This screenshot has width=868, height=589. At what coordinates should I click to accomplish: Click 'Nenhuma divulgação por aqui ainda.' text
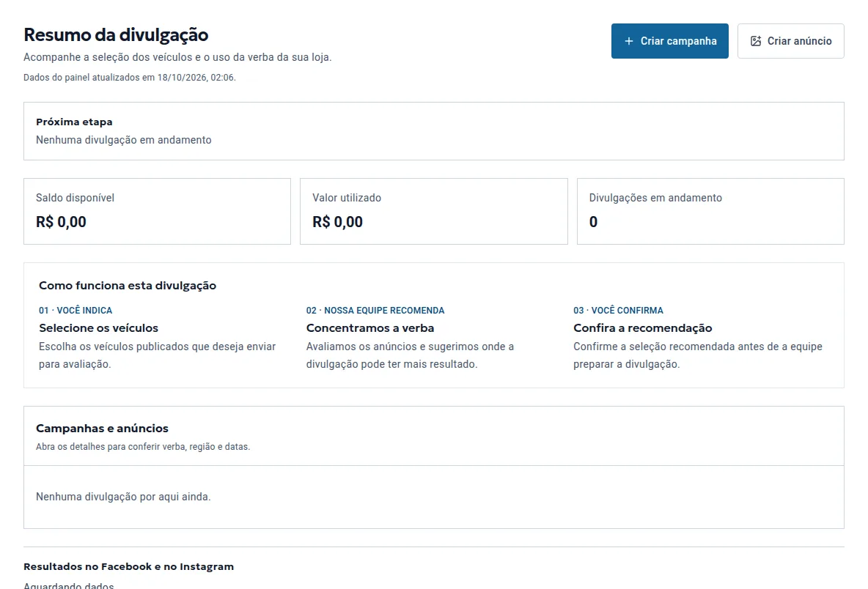123,497
